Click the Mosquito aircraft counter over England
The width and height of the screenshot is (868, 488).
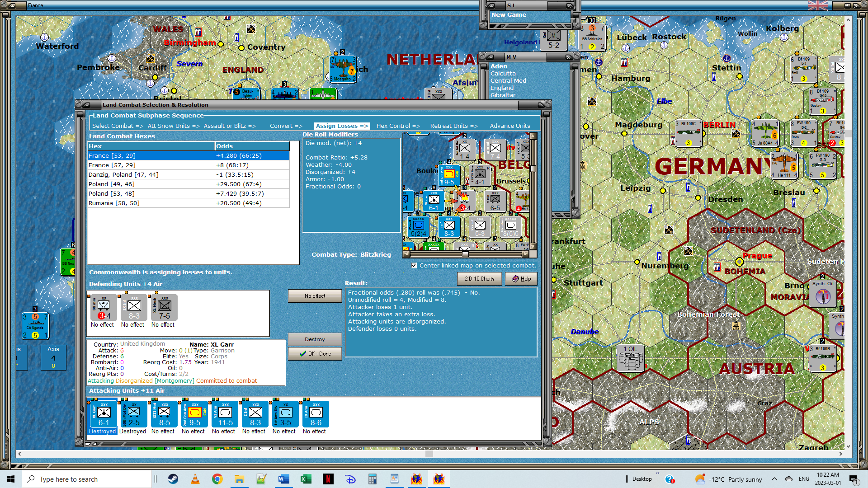pyautogui.click(x=343, y=69)
